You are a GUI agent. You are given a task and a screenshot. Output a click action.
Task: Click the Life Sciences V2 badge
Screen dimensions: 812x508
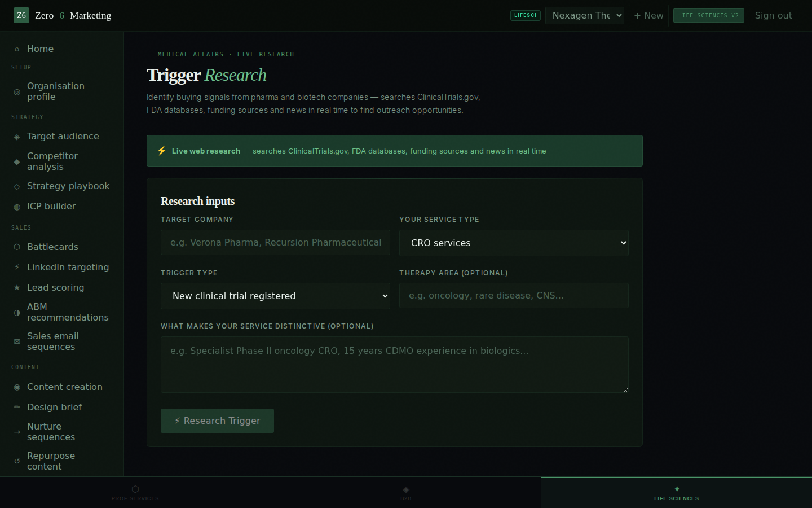pyautogui.click(x=709, y=15)
